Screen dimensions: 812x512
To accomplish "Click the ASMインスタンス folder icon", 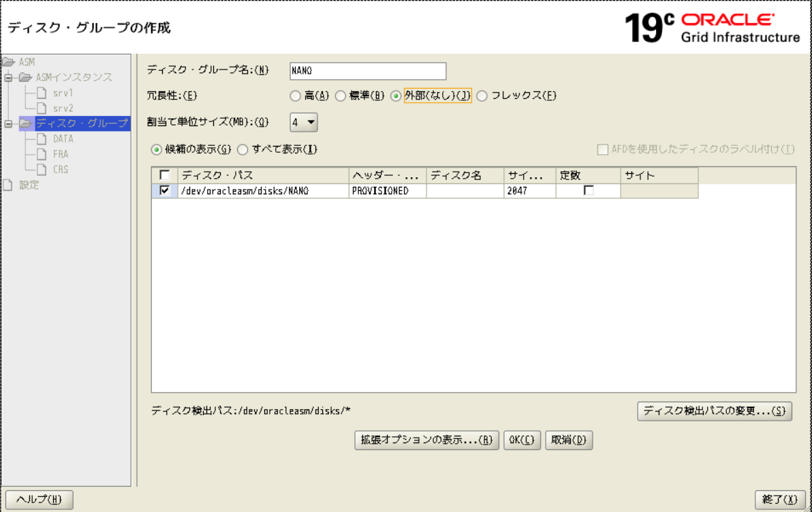I will coord(25,78).
